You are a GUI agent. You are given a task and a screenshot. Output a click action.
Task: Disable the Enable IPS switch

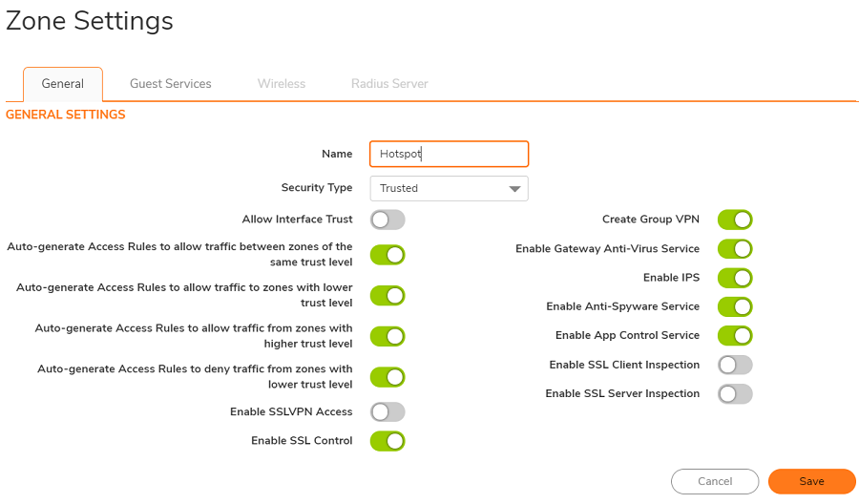coord(735,278)
